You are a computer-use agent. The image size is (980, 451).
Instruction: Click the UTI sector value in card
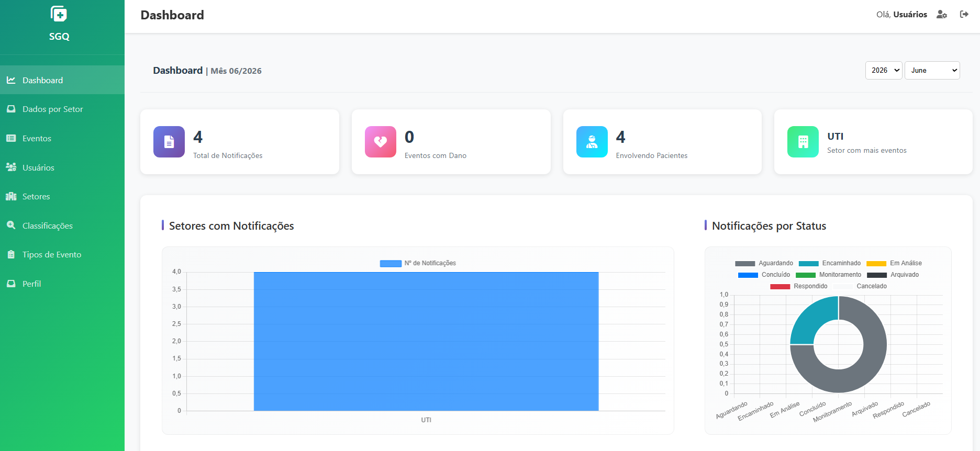click(836, 137)
